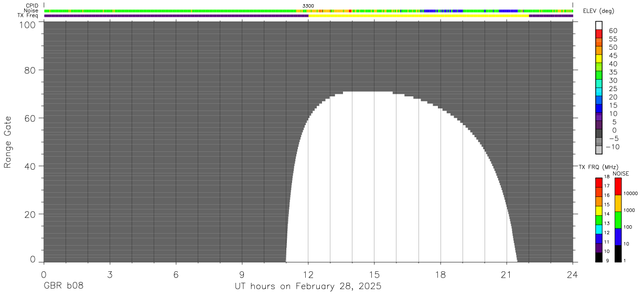The height and width of the screenshot is (297, 644).
Task: Pick the black swatch in TX FRQ colorbar
Action: [x=599, y=257]
